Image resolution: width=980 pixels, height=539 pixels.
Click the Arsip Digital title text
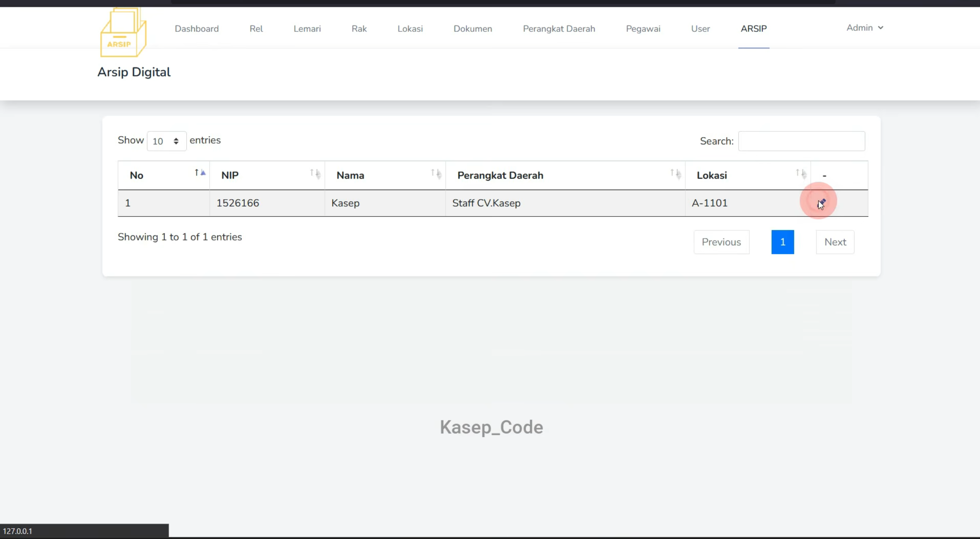pos(134,72)
